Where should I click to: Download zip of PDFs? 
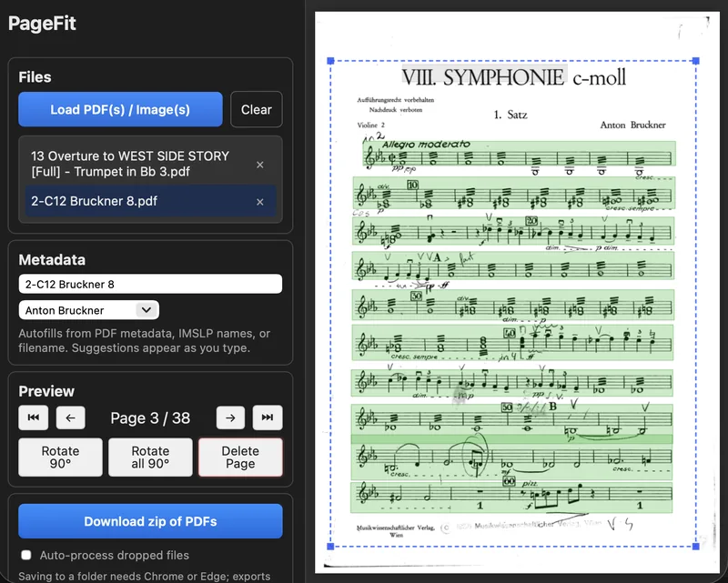click(x=150, y=521)
